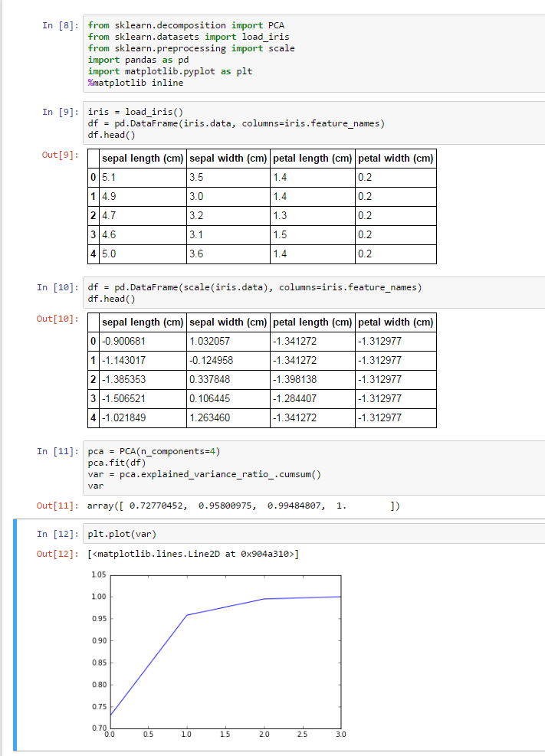
Task: Click the Out[12]: prompt label
Action: click(x=58, y=554)
